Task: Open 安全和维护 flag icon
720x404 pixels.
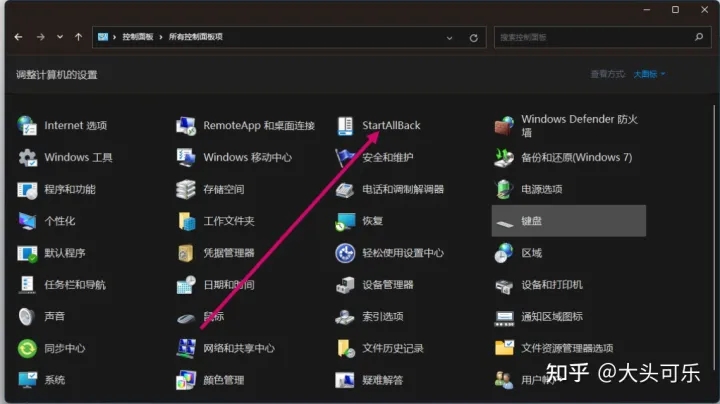Action: click(345, 157)
